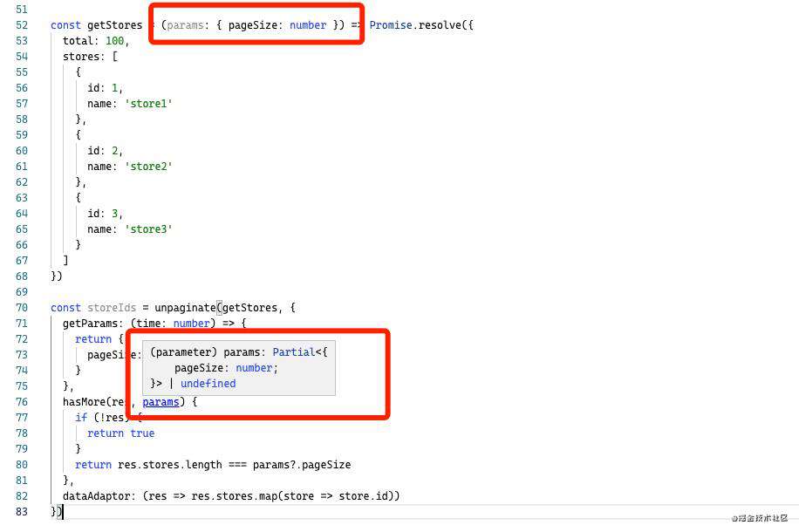
Task: Click 'undefined' in the hover tooltip
Action: [208, 384]
